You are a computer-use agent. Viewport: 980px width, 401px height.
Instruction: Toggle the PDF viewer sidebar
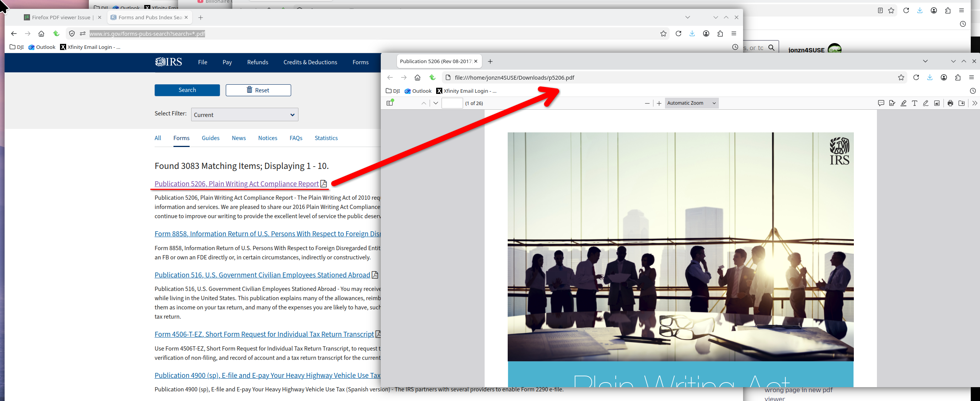(390, 103)
